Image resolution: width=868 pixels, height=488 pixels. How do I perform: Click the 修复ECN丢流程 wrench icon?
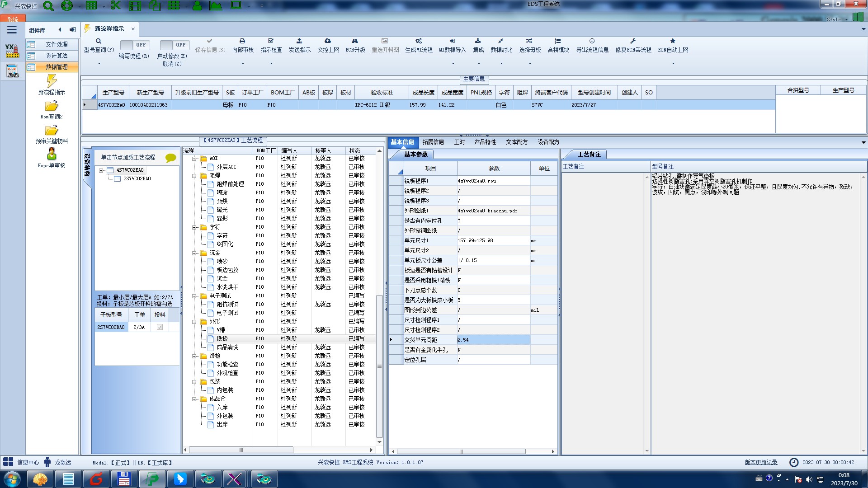tap(633, 41)
